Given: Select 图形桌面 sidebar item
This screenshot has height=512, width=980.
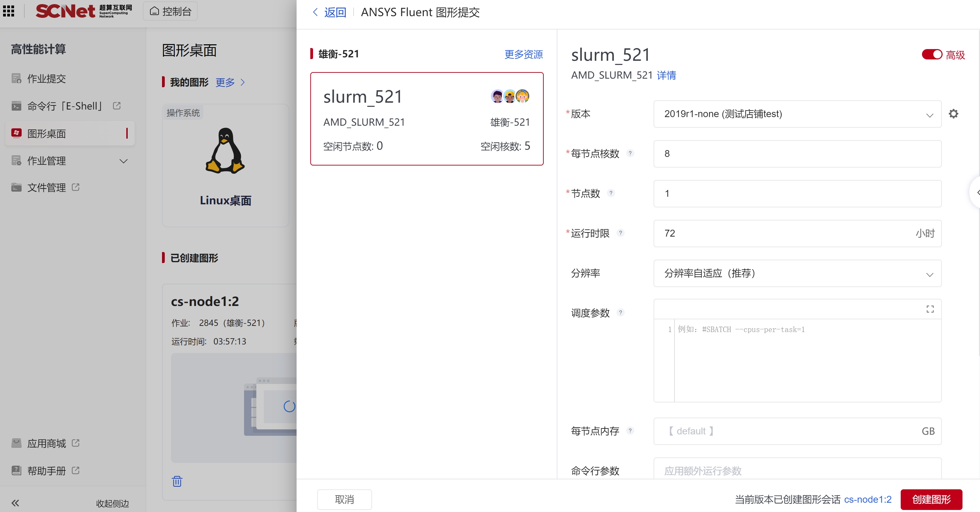Looking at the screenshot, I should [70, 133].
